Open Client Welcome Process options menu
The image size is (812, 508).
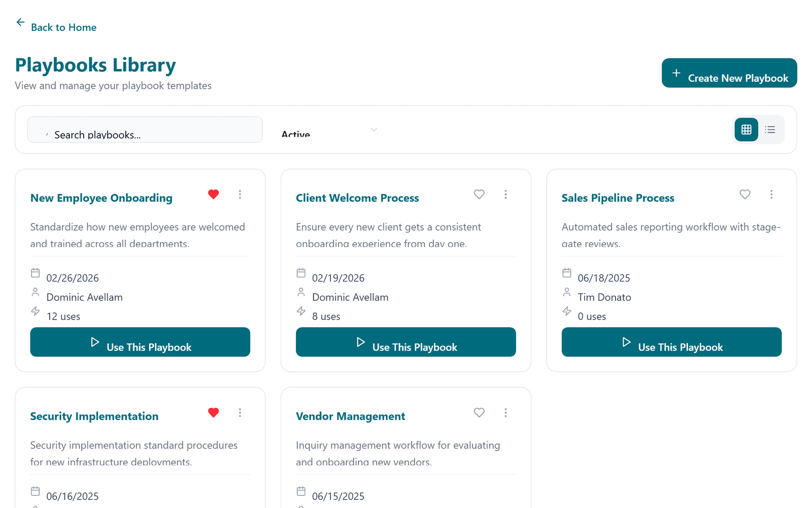click(505, 194)
